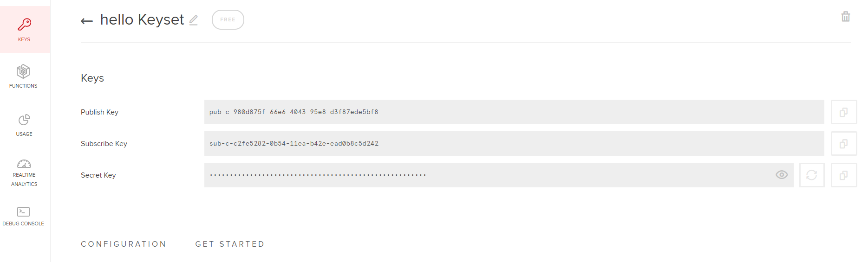Click the masked Secret Key field
Image resolution: width=868 pixels, height=262 pixels.
coord(488,175)
